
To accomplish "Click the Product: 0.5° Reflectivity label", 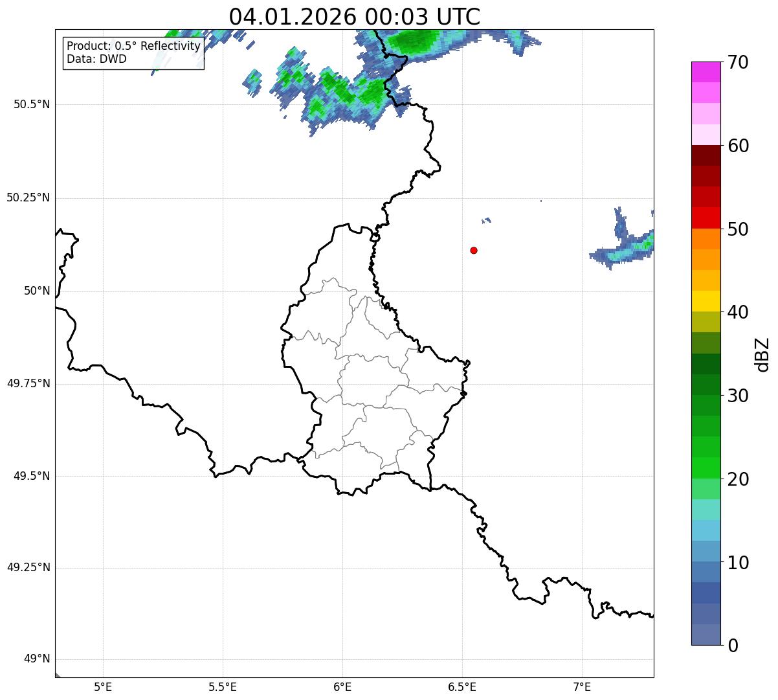I will point(133,47).
